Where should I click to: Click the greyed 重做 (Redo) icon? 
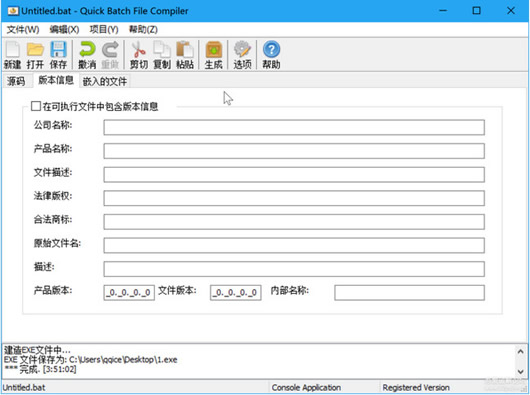tap(110, 55)
